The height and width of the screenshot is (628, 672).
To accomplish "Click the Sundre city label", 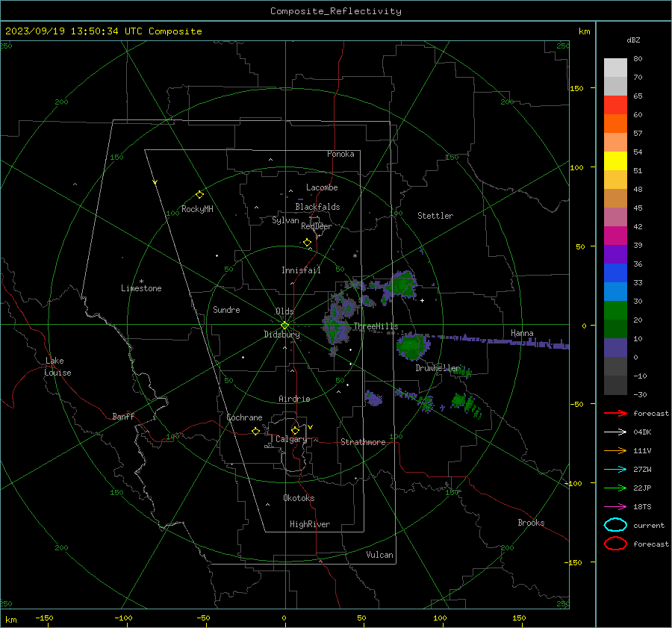I will (x=226, y=309).
